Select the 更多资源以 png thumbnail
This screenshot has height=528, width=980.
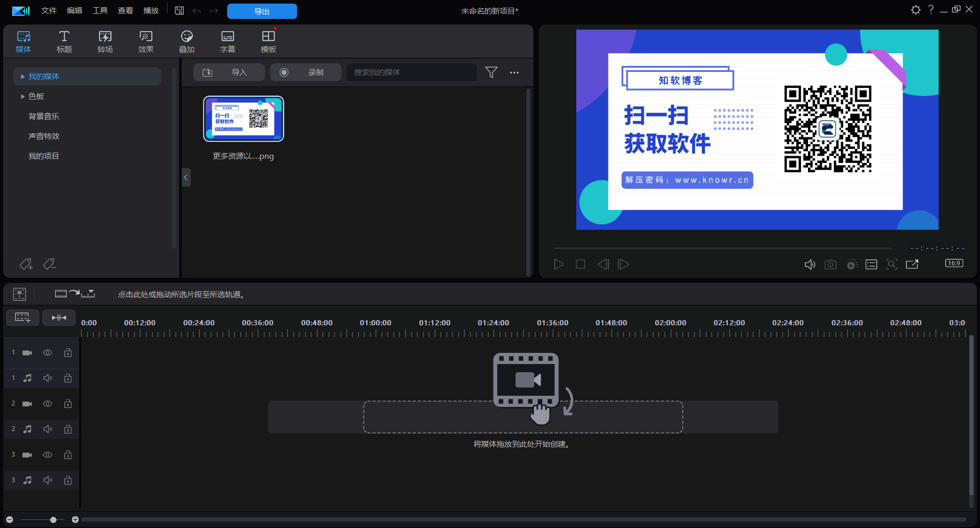(243, 119)
